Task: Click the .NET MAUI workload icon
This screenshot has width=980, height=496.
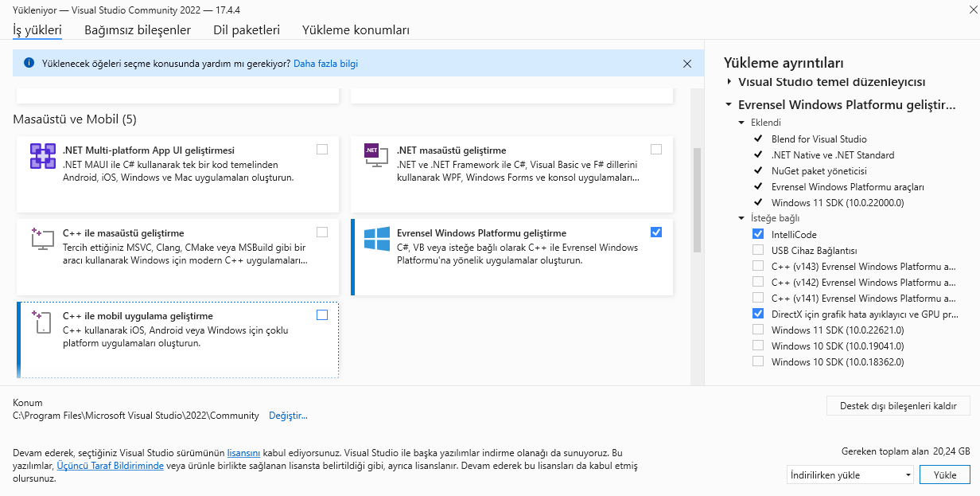Action: point(42,156)
